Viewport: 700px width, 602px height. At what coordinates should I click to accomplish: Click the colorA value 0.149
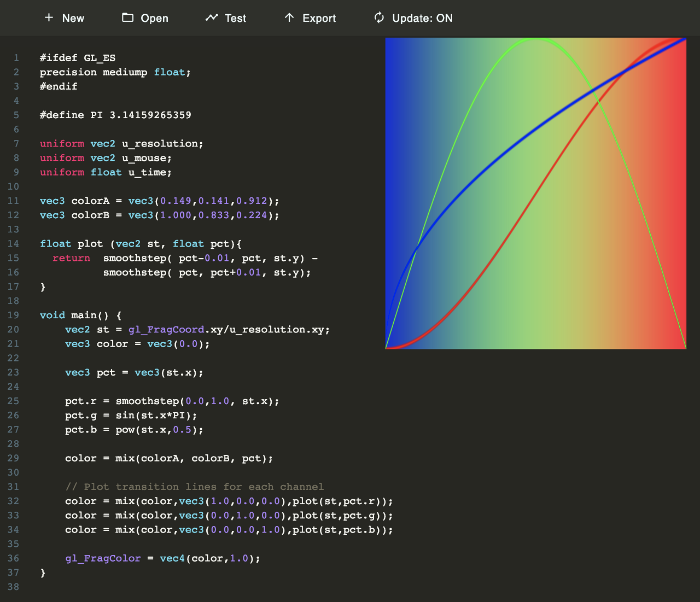(x=176, y=201)
